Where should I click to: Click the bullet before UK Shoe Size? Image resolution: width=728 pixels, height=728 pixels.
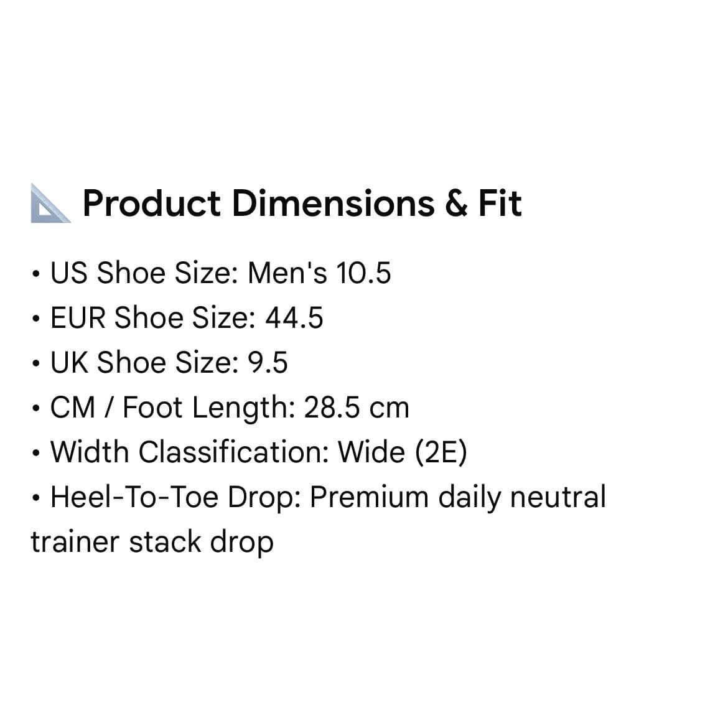pyautogui.click(x=35, y=363)
